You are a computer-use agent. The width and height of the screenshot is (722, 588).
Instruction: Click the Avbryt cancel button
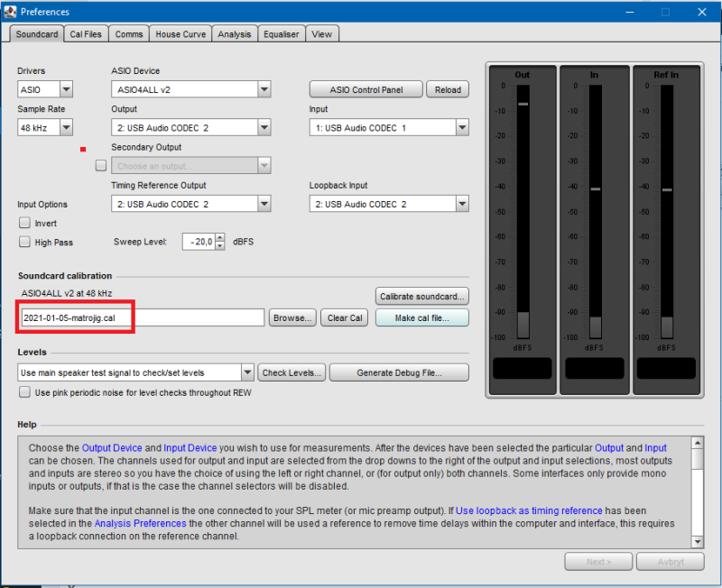[671, 561]
